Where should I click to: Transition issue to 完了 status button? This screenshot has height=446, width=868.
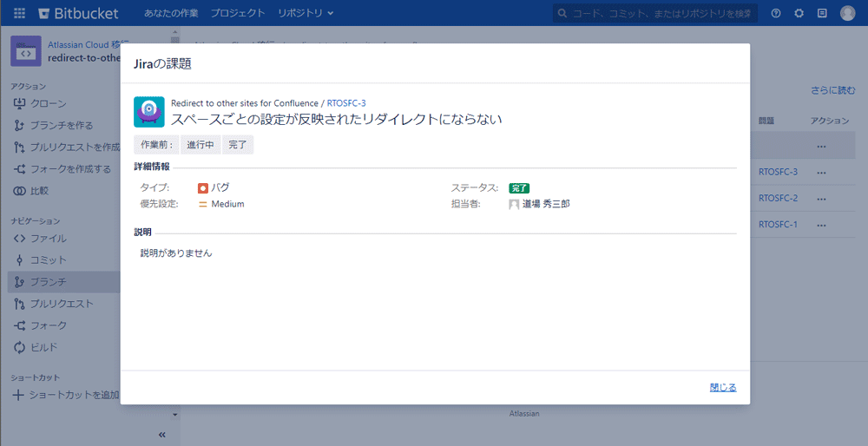pyautogui.click(x=238, y=145)
